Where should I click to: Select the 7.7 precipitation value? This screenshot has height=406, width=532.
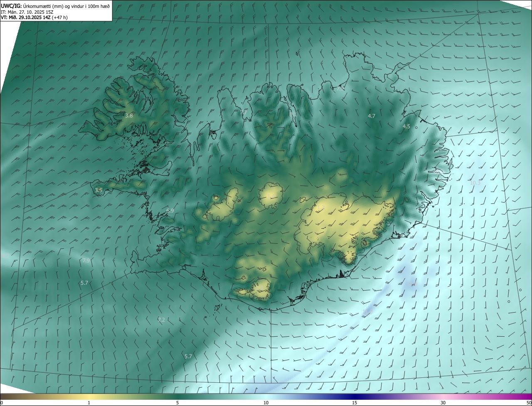[x=244, y=113]
